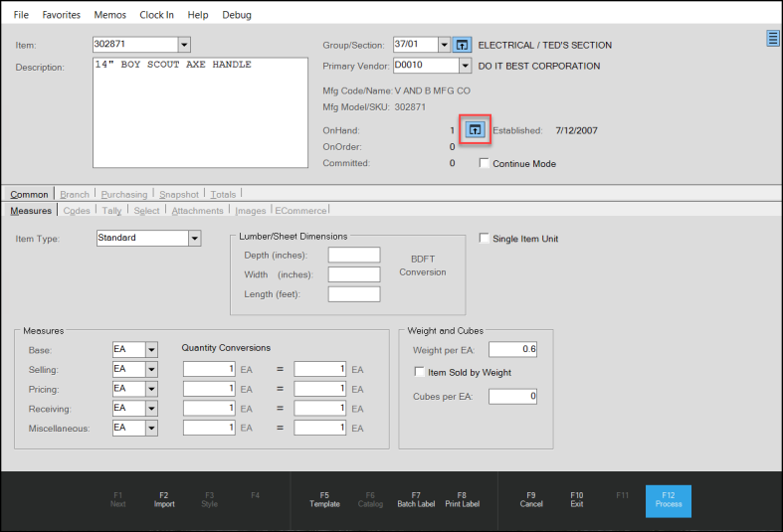Image resolution: width=783 pixels, height=532 pixels.
Task: Click the F7 Batch Label button
Action: coord(416,499)
